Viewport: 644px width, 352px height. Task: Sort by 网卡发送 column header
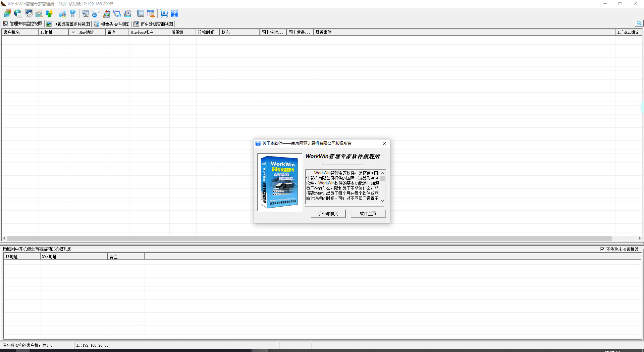pyautogui.click(x=300, y=32)
